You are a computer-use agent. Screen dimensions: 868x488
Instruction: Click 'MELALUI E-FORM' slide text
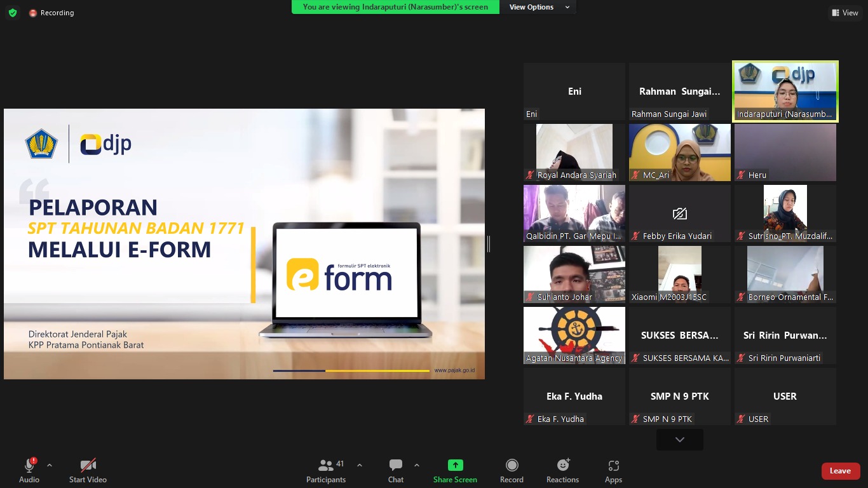(119, 250)
